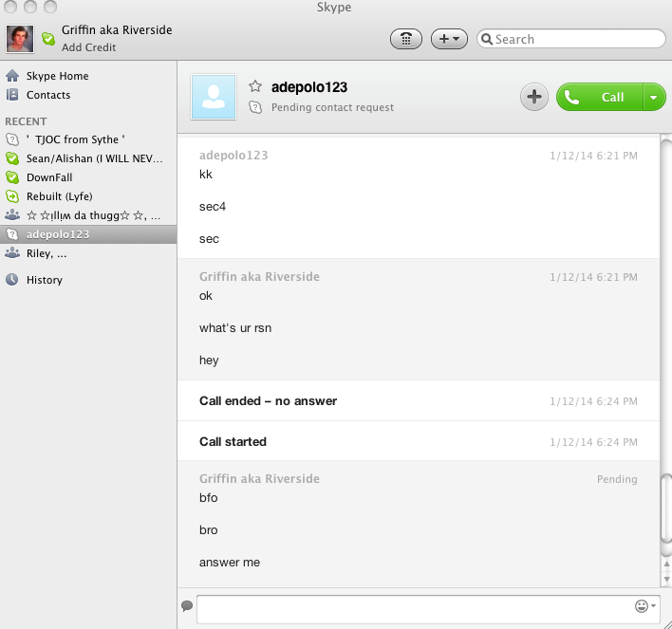The height and width of the screenshot is (629, 672).
Task: Click the message 'sec4'
Action: coord(213,207)
